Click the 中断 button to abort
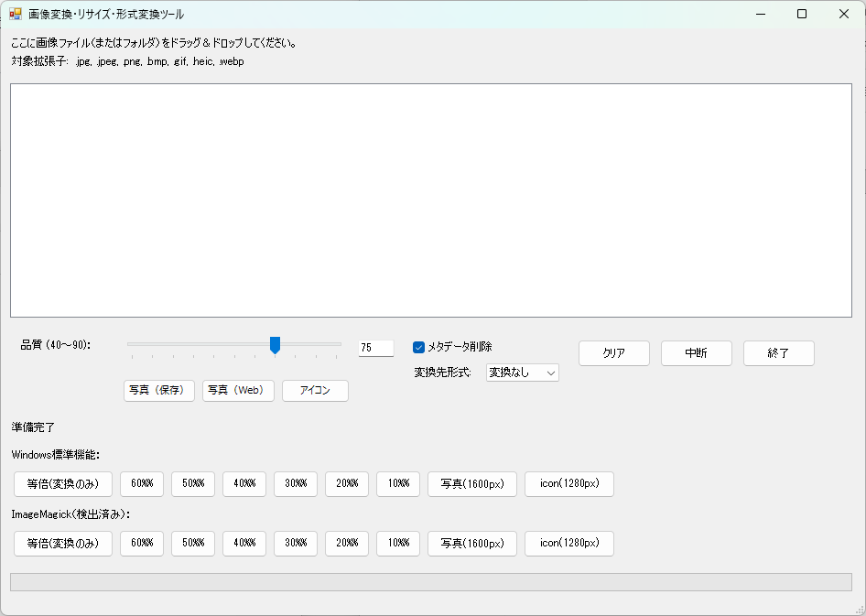The image size is (866, 616). coord(697,352)
